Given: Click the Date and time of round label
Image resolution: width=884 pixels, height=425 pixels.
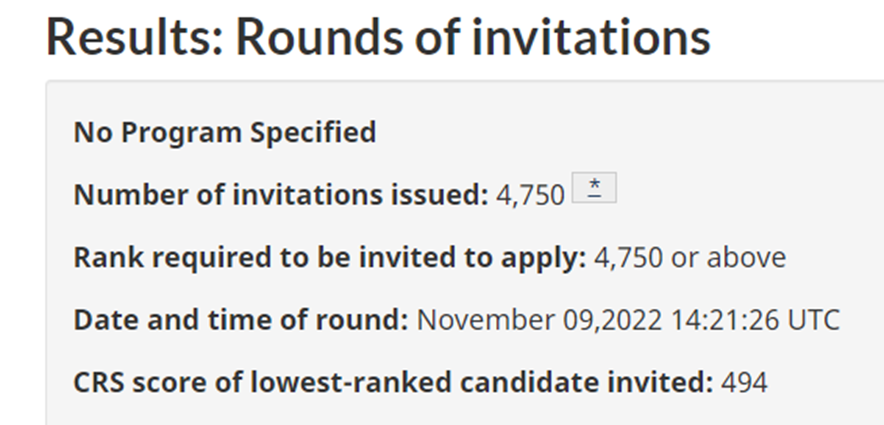Looking at the screenshot, I should [241, 320].
